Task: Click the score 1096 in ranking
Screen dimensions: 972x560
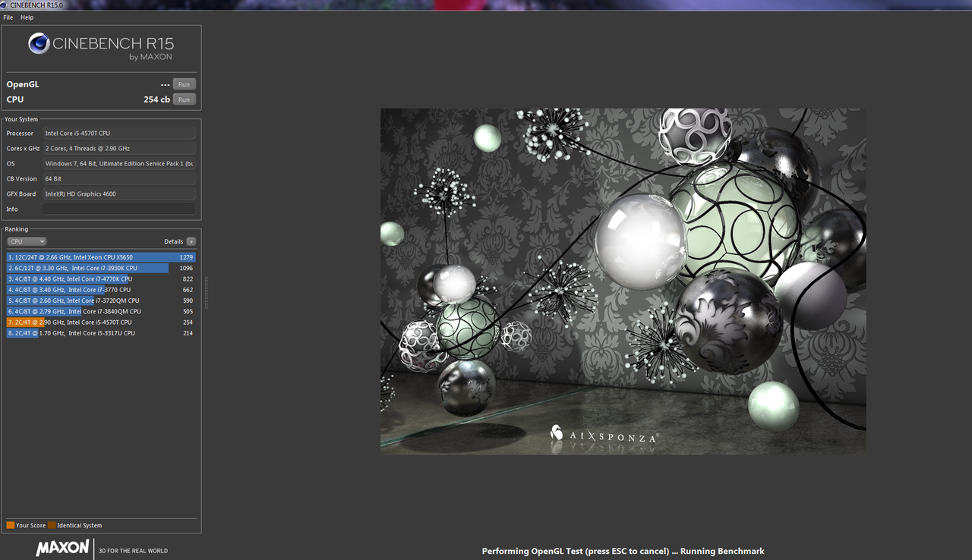Action: (x=186, y=268)
